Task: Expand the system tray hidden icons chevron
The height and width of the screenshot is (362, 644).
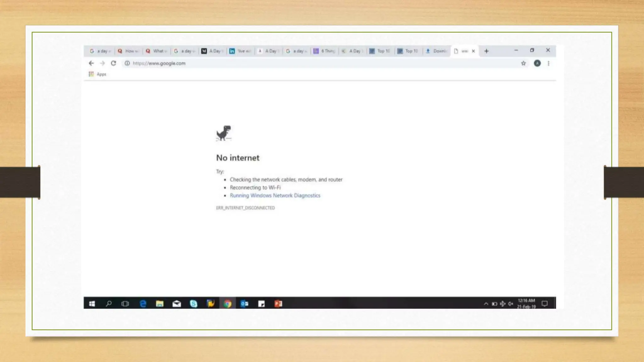Action: 486,304
